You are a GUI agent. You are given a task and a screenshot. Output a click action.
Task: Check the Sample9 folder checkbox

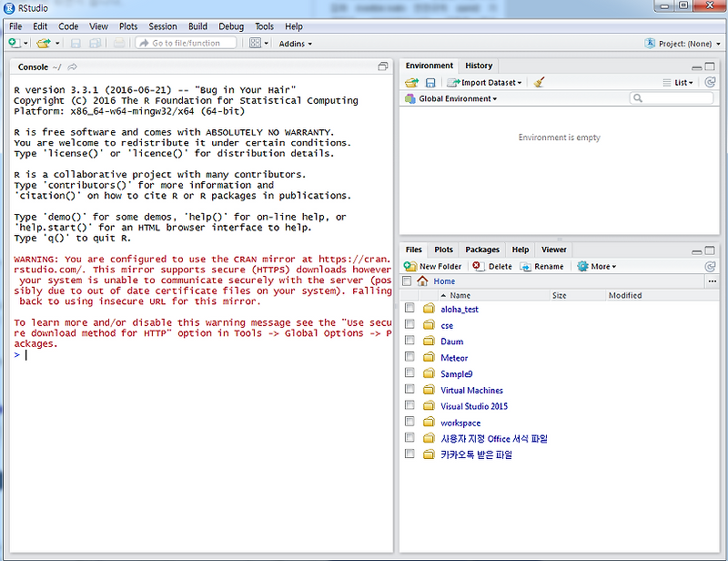pos(409,372)
